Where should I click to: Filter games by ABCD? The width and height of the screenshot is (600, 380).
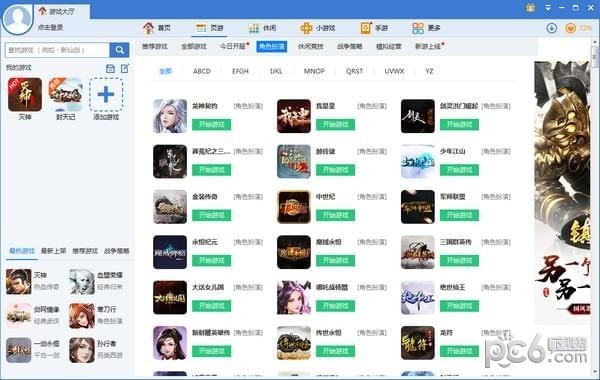point(202,71)
